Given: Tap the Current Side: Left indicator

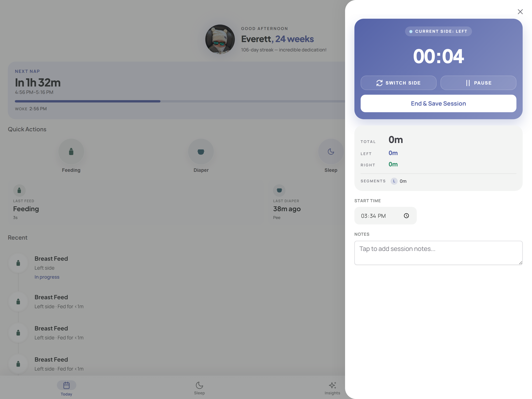Looking at the screenshot, I should 438,31.
